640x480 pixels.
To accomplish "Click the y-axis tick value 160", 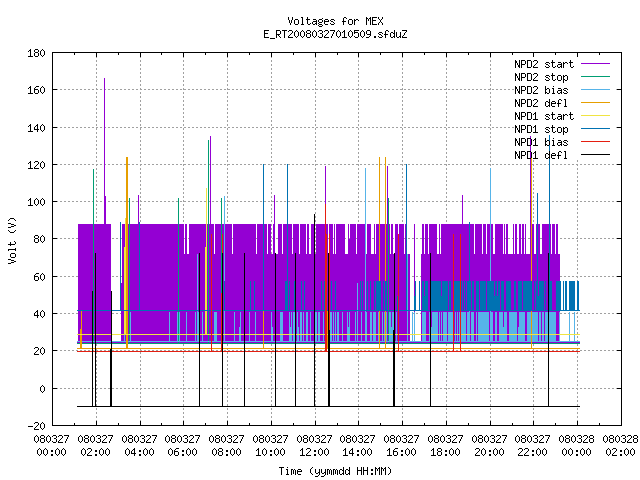I will point(36,90).
